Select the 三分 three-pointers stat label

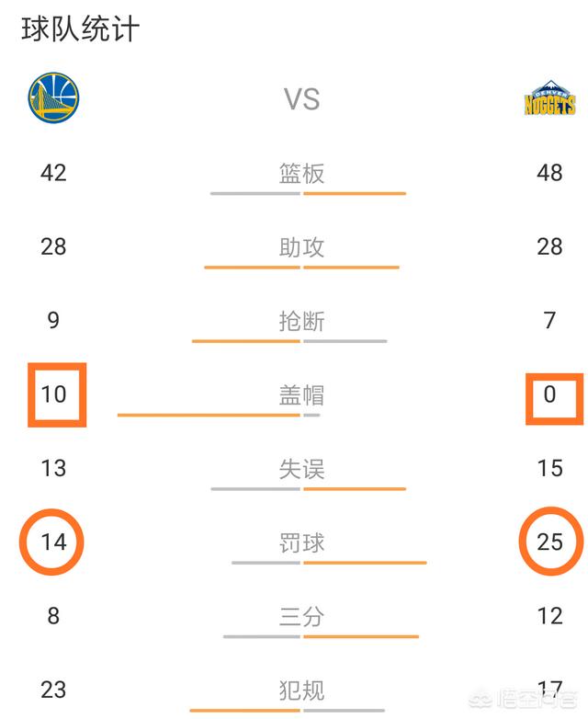coord(301,616)
